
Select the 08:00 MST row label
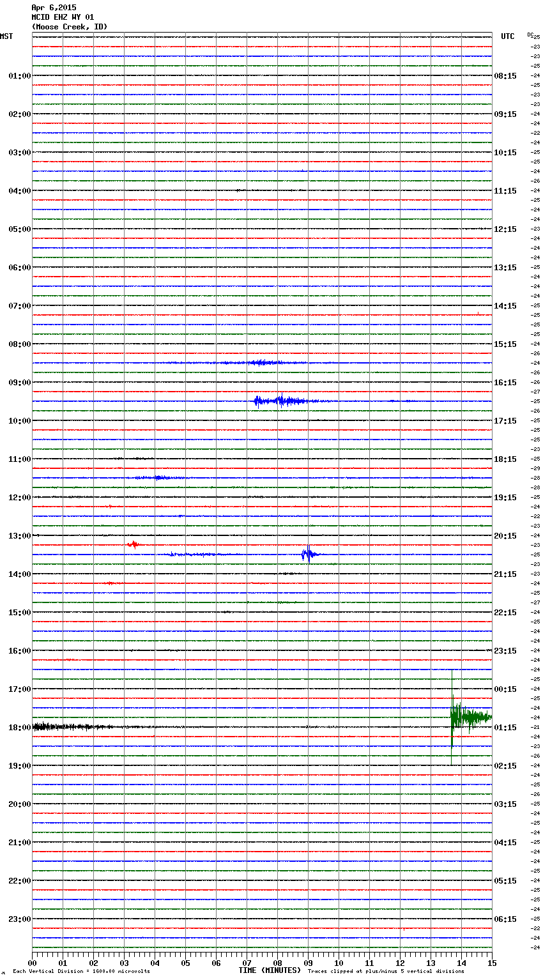(x=20, y=344)
